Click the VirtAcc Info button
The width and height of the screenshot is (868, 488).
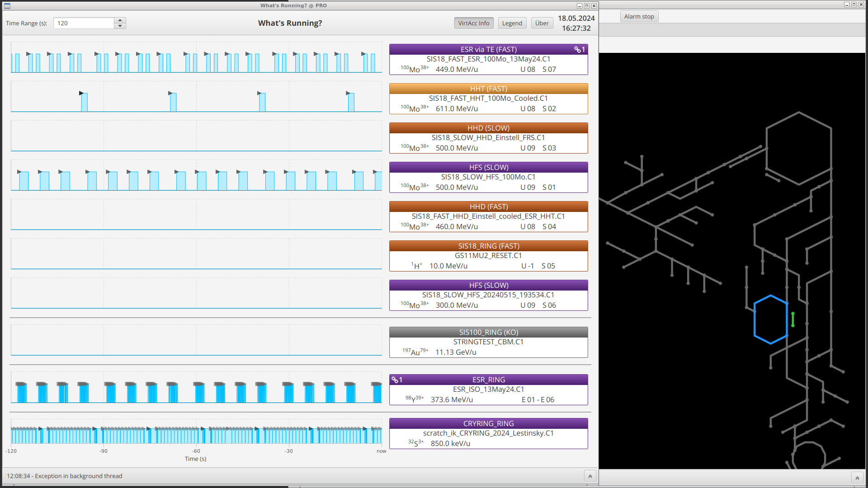tap(473, 23)
